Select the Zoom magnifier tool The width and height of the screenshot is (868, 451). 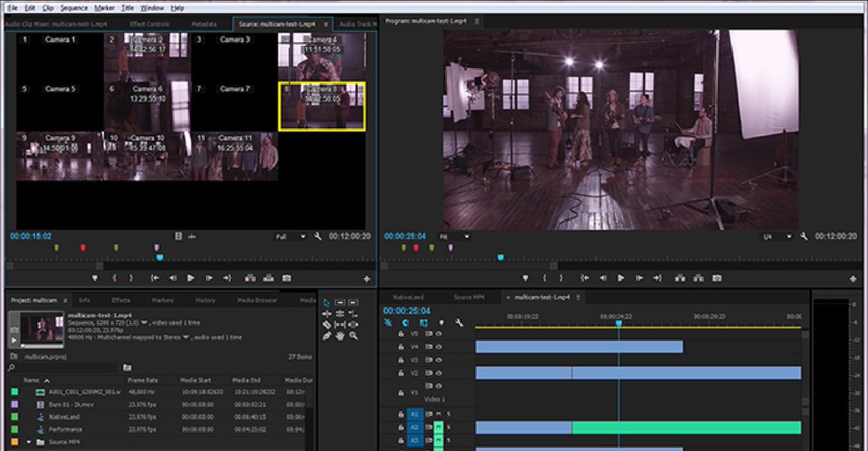pyautogui.click(x=353, y=336)
